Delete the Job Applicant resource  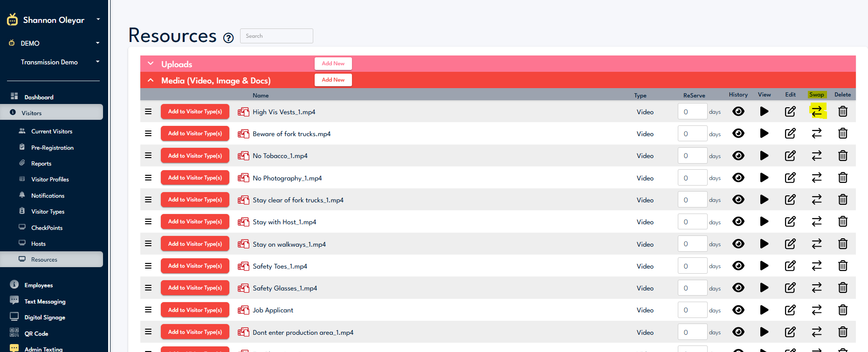(x=843, y=310)
